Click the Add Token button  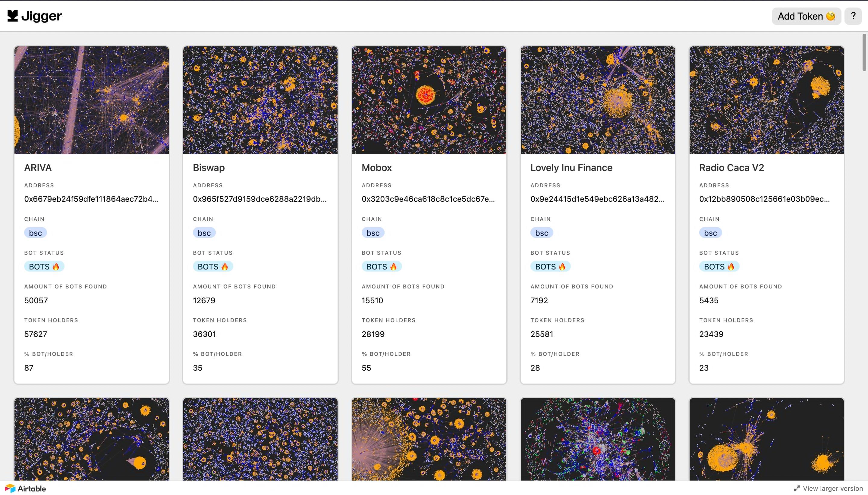click(806, 16)
